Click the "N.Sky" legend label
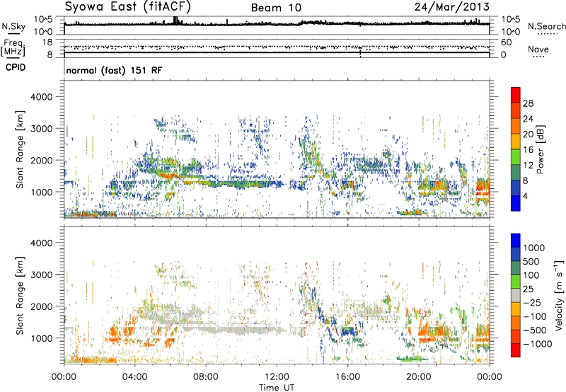566x392 pixels. (13, 26)
